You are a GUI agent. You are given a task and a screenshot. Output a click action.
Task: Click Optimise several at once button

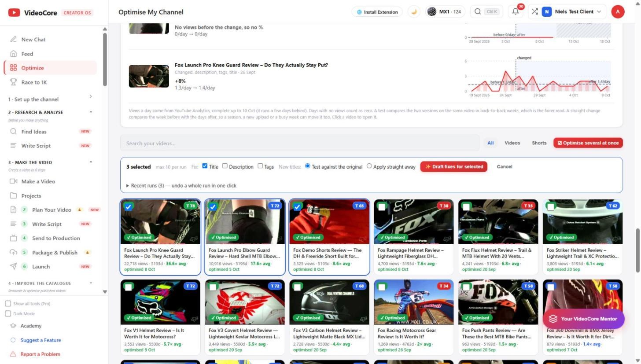click(588, 143)
